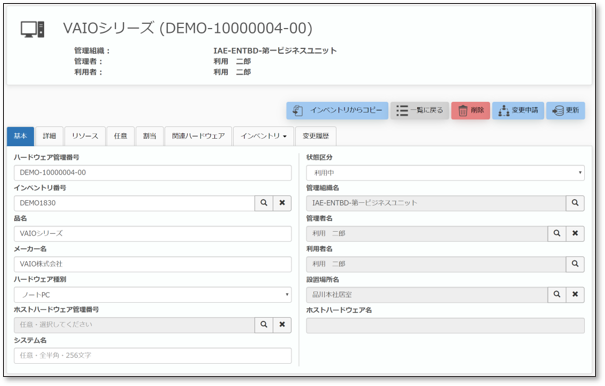Click the red 削除 button
The height and width of the screenshot is (386, 605).
click(x=471, y=110)
